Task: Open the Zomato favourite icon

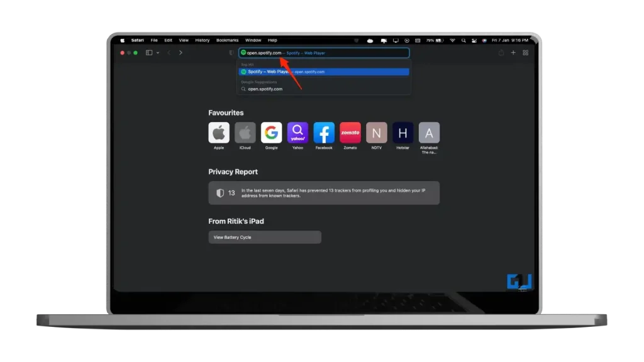Action: pos(350,133)
